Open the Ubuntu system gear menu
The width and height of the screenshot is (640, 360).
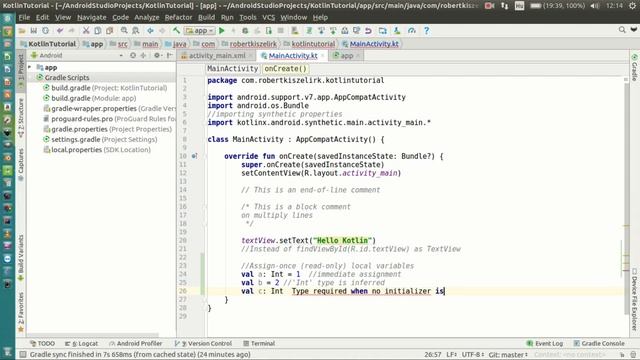(634, 6)
